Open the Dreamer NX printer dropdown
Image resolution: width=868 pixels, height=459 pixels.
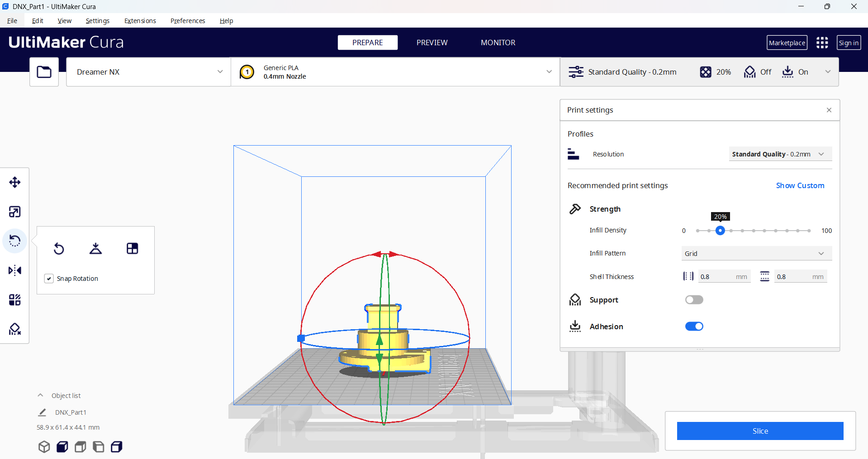pos(148,72)
